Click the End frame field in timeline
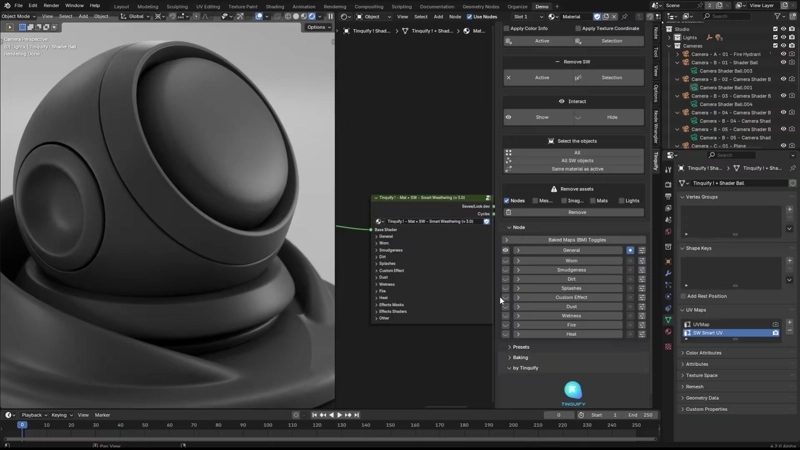800x450 pixels. click(x=638, y=415)
